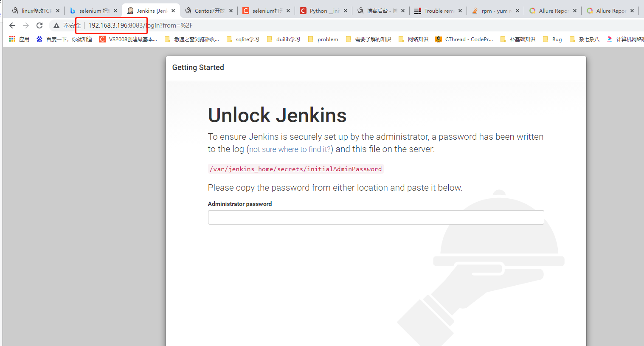Screen dimensions: 644x346
Task: Click the Administrator password label
Action: click(x=240, y=204)
